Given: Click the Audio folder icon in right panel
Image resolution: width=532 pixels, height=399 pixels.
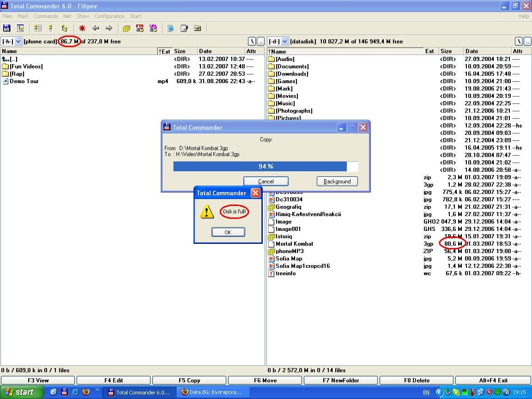Looking at the screenshot, I should [x=271, y=59].
